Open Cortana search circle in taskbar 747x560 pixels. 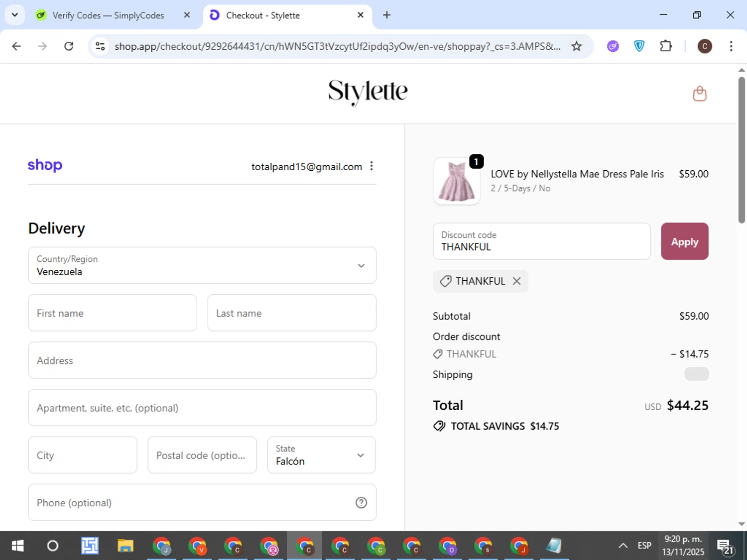click(x=52, y=546)
